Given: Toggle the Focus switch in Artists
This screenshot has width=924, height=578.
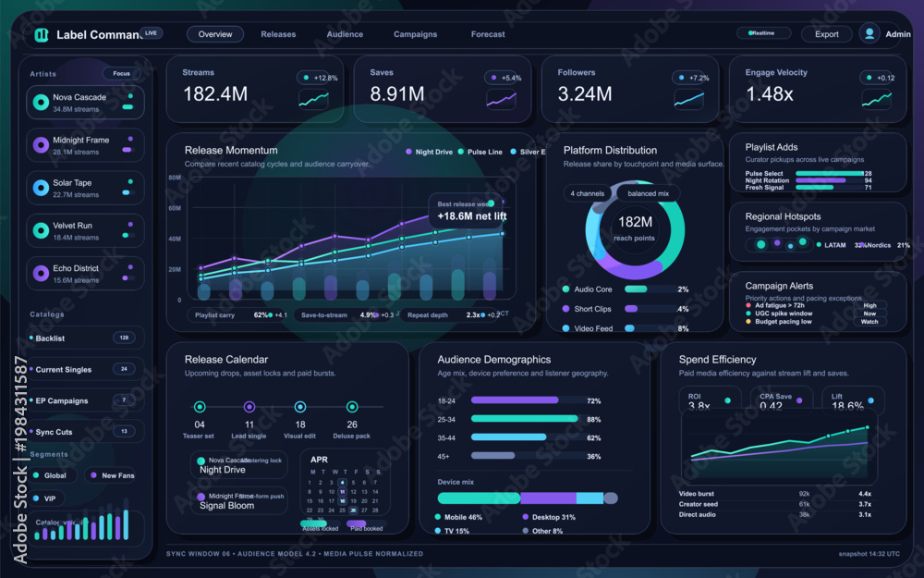Looking at the screenshot, I should [x=122, y=74].
